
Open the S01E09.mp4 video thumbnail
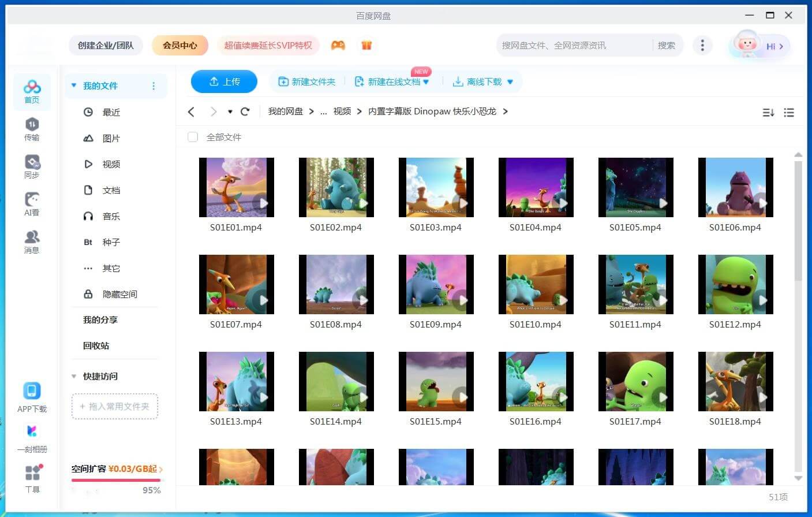436,285
